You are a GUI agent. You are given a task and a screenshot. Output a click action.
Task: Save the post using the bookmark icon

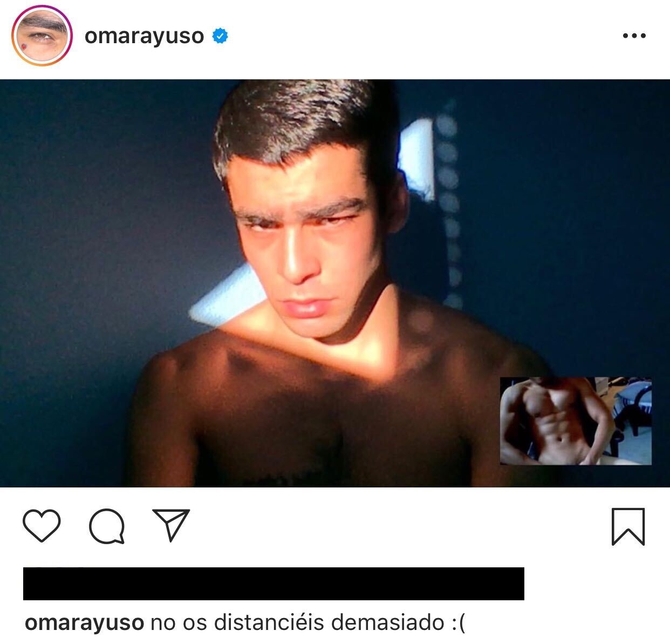pos(628,526)
